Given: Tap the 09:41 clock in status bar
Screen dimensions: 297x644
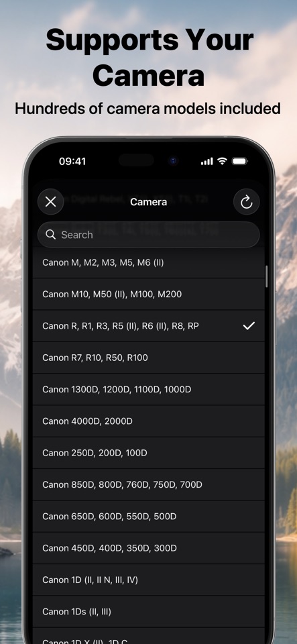Looking at the screenshot, I should 72,162.
